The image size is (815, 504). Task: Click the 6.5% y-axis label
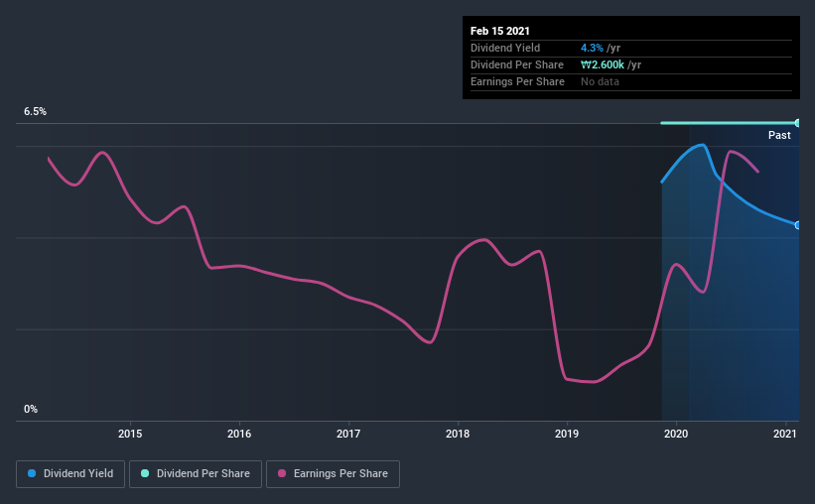coord(35,112)
